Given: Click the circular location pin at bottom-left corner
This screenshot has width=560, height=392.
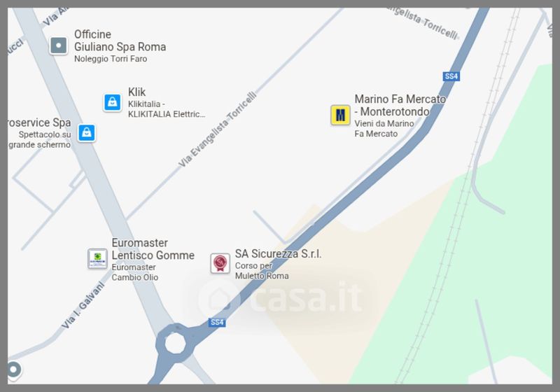Looking at the screenshot, I should click(13, 370).
